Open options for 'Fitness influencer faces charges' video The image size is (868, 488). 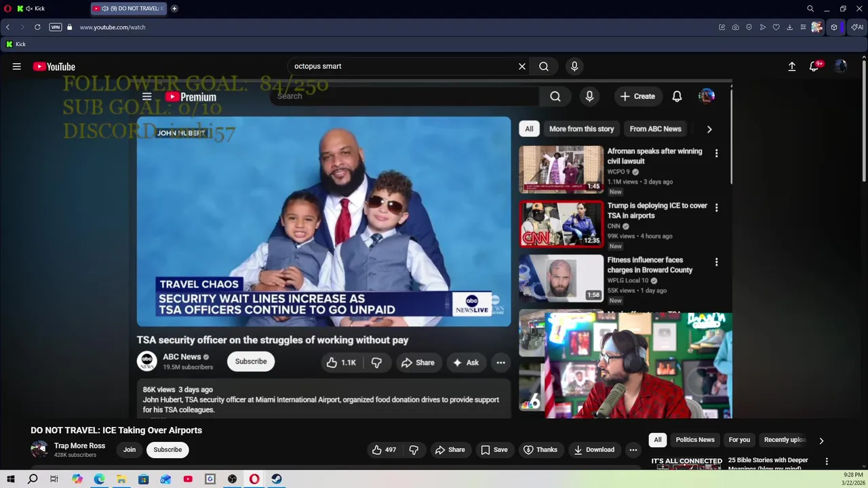click(716, 262)
